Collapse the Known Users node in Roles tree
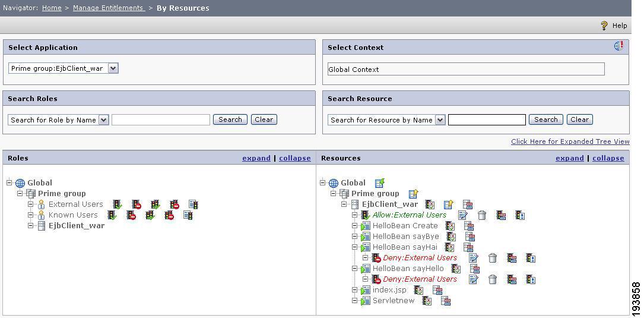 31,215
